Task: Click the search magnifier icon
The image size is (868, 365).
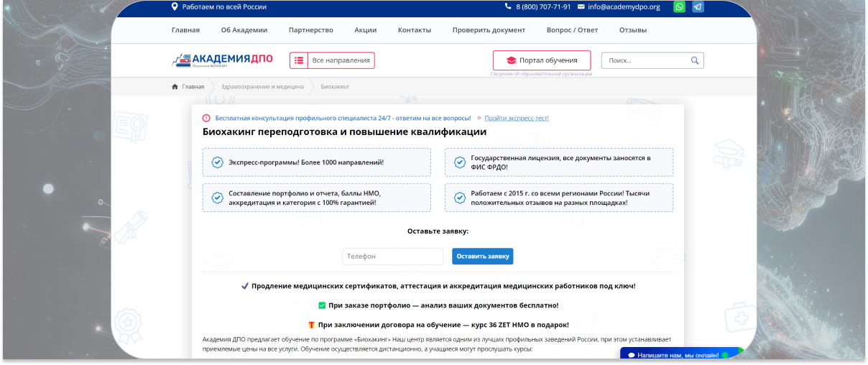Action: [x=695, y=60]
